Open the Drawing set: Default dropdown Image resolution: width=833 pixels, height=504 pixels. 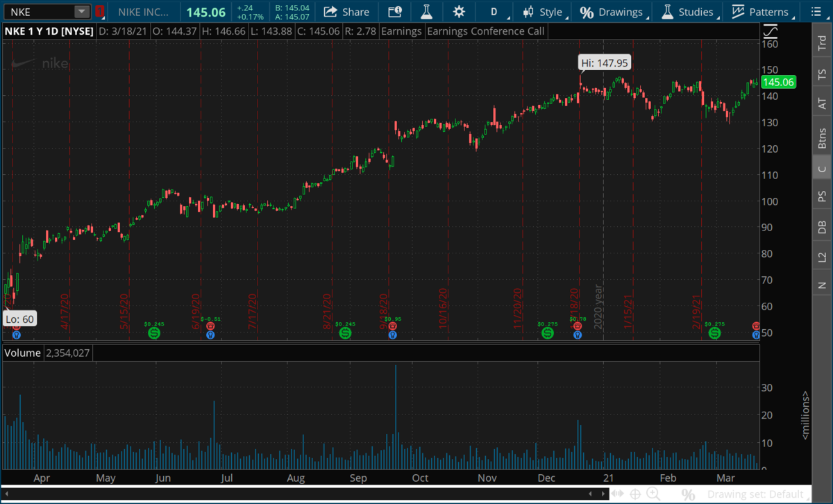[x=758, y=495]
